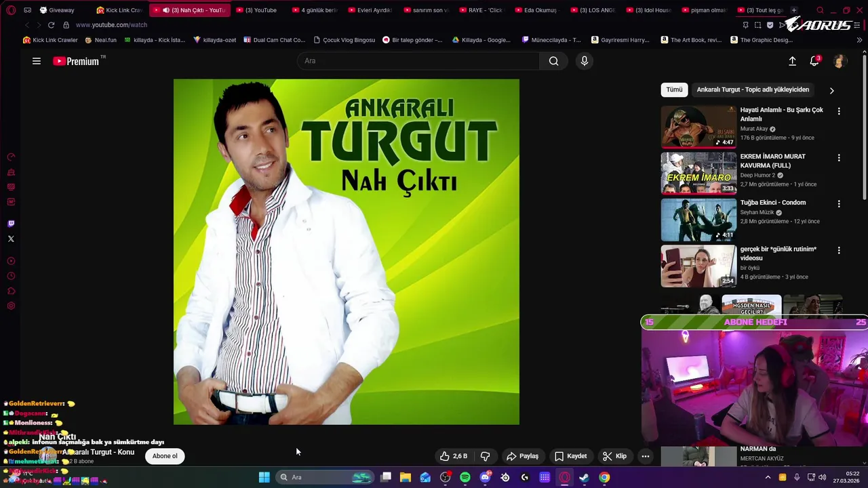Screen dimensions: 868x488
Task: Click the Deep Humor 2 channel name
Action: coord(757,175)
